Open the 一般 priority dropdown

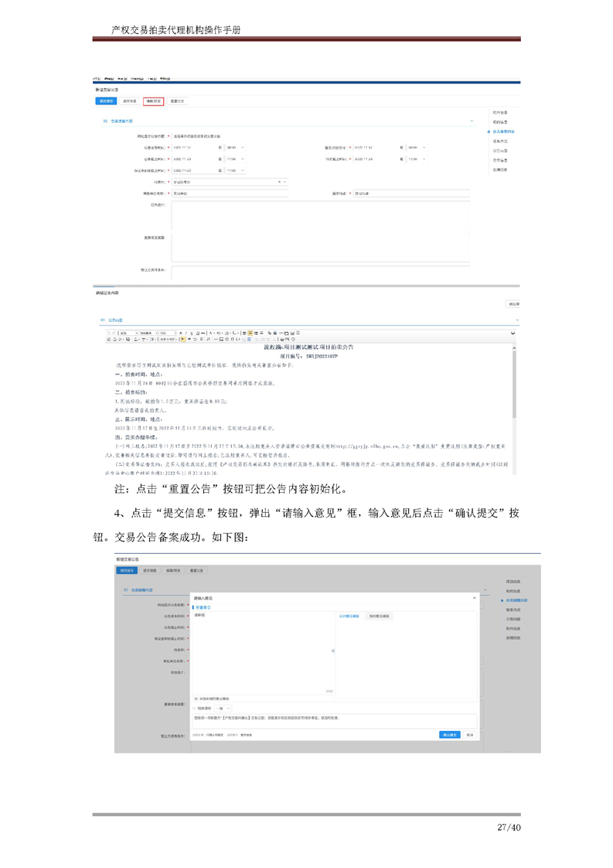(x=223, y=708)
